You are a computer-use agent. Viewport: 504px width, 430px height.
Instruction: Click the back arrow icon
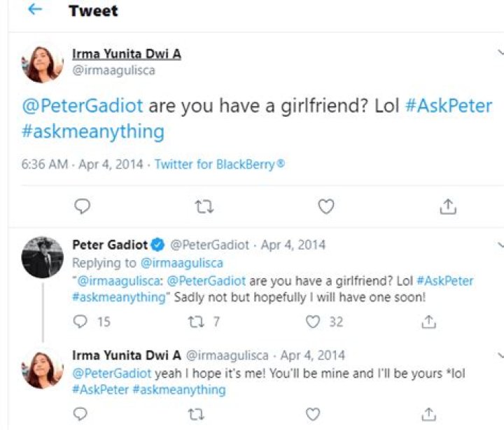coord(34,10)
